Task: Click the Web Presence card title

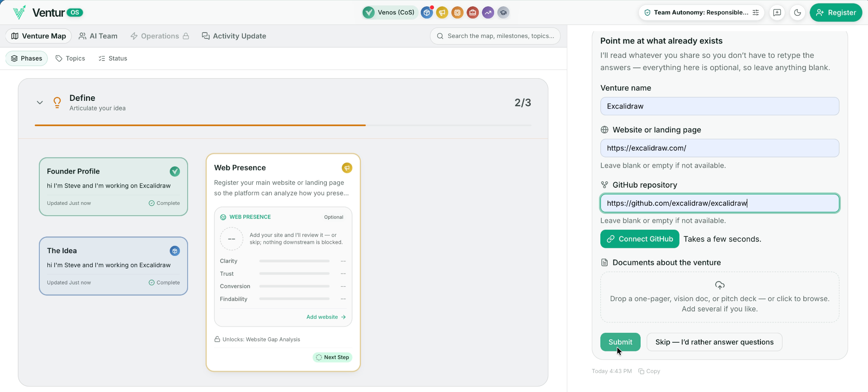Action: (240, 168)
